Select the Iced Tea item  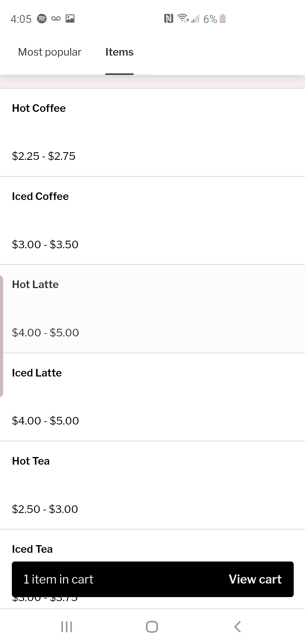point(32,549)
